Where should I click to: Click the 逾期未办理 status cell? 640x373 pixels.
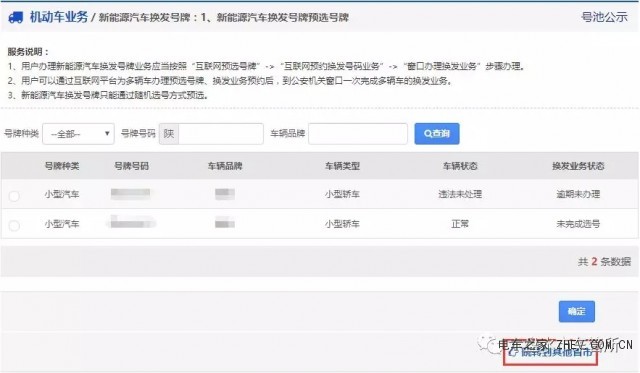point(578,194)
